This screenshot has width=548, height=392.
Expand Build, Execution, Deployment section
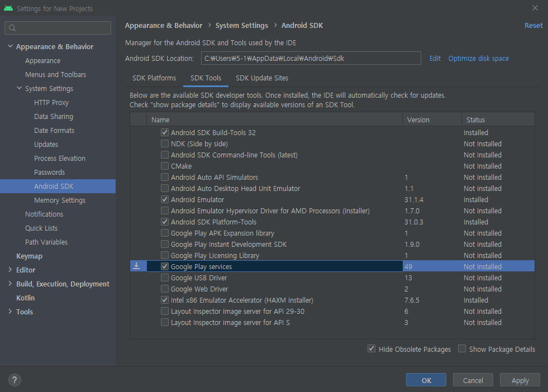pos(10,284)
